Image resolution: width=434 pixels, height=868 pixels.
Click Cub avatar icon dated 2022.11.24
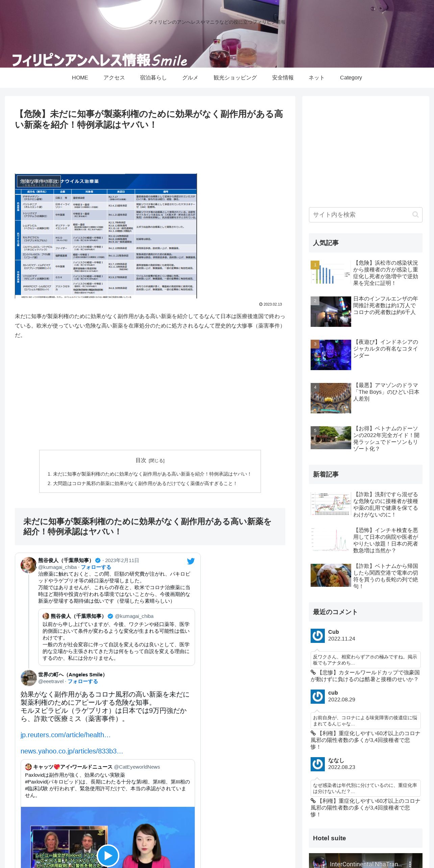pos(318,636)
